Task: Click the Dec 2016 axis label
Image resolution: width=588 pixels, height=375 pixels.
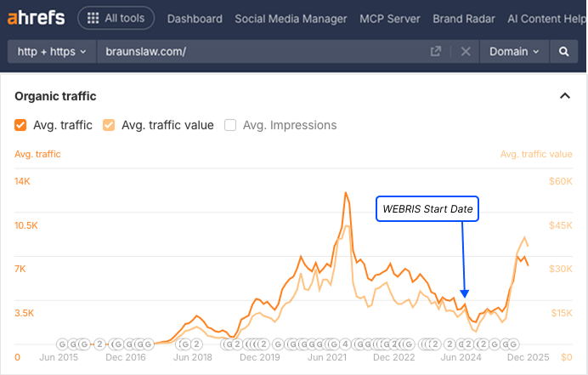Action: [125, 357]
